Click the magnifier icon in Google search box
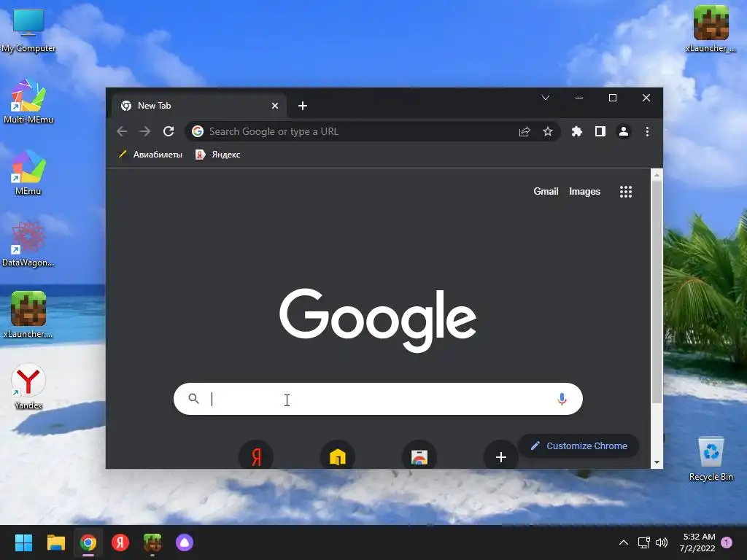Screen dimensions: 747x560 click(193, 399)
